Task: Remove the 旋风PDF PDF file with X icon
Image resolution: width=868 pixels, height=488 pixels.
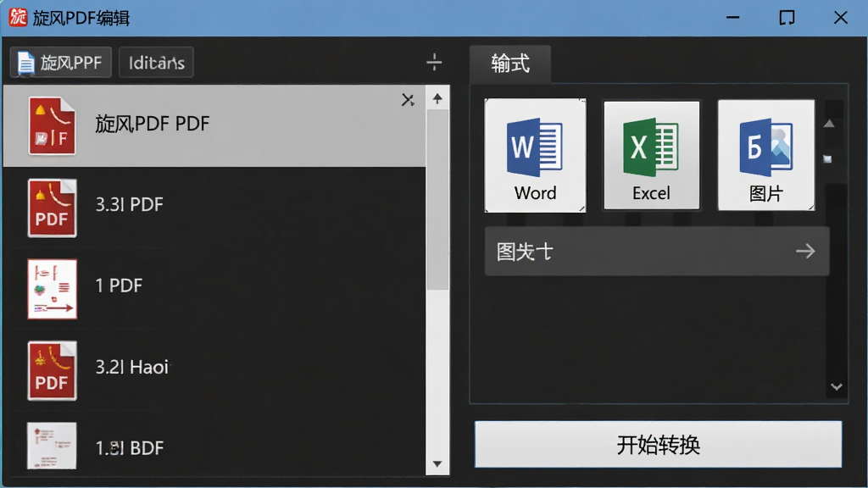Action: [x=408, y=100]
